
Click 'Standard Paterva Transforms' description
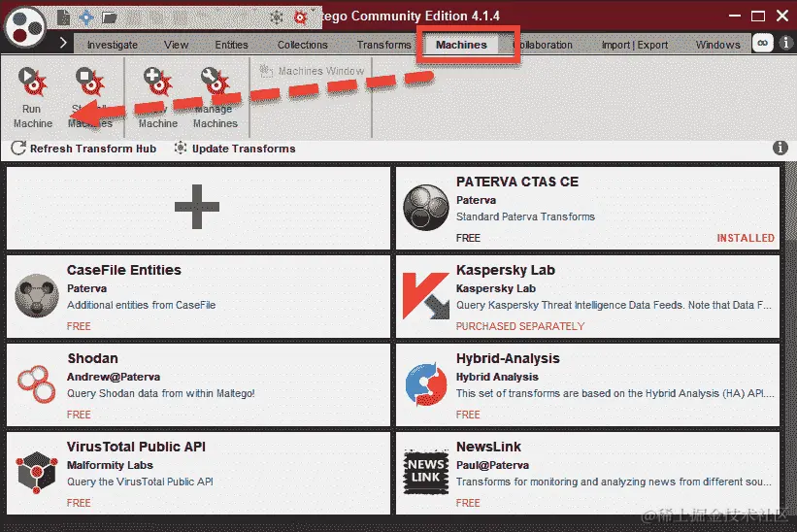[525, 216]
